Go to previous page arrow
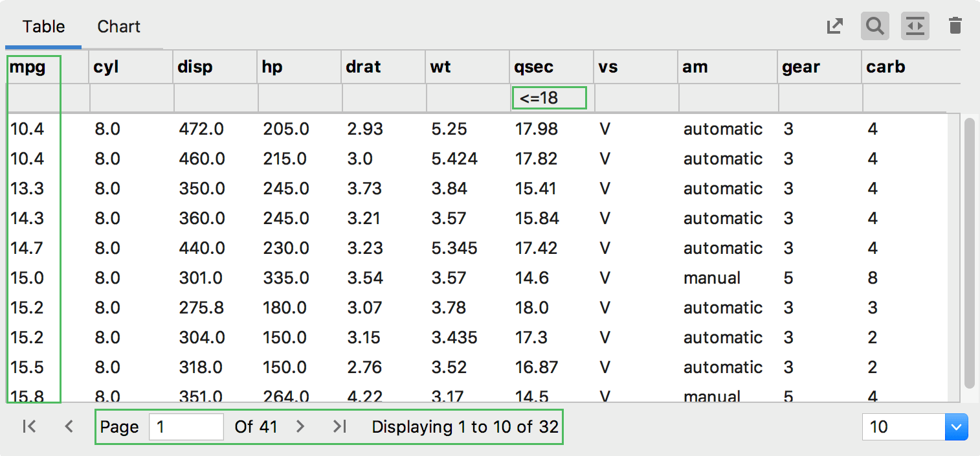Viewport: 980px width, 456px height. coord(69,426)
